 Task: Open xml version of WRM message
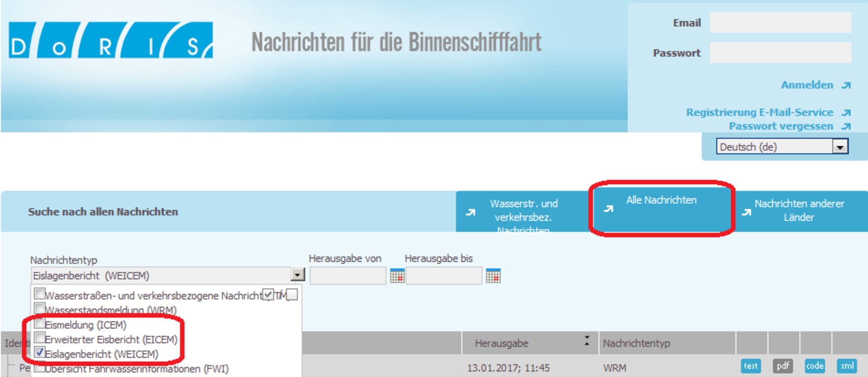point(847,366)
